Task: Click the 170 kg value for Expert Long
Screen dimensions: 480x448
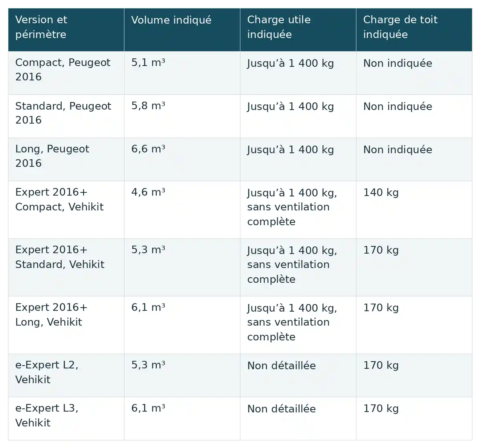Action: click(x=381, y=308)
